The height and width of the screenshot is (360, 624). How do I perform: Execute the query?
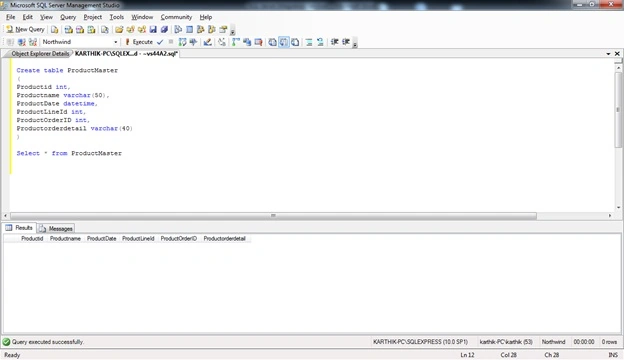click(x=139, y=42)
